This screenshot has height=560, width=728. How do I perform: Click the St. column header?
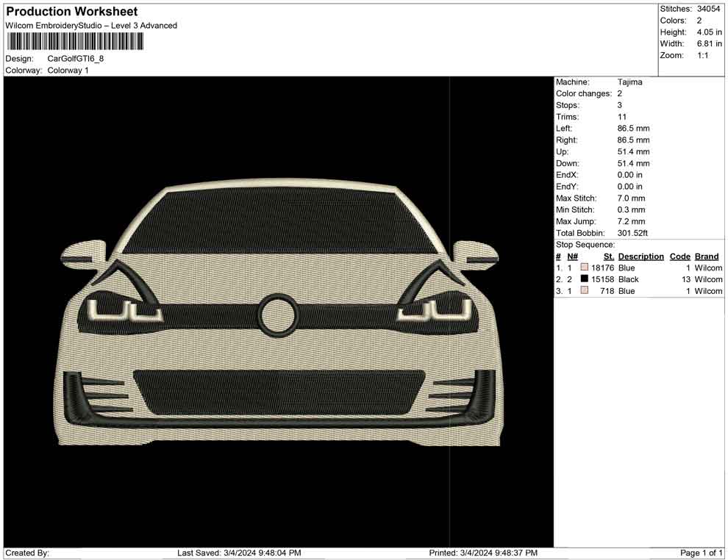pyautogui.click(x=608, y=256)
